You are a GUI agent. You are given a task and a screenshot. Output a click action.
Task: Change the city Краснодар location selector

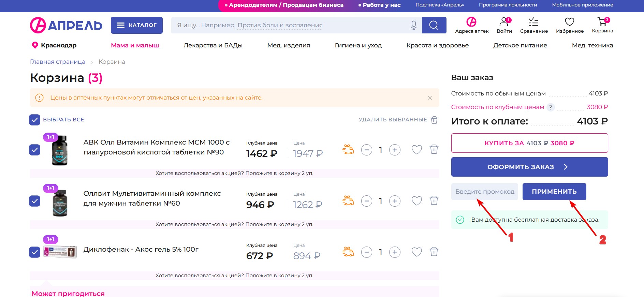coord(54,45)
